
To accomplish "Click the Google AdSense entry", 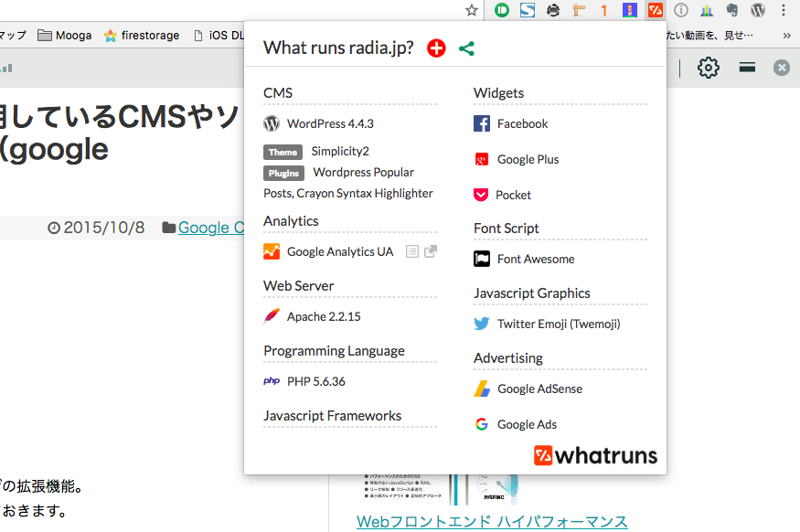I will point(539,388).
